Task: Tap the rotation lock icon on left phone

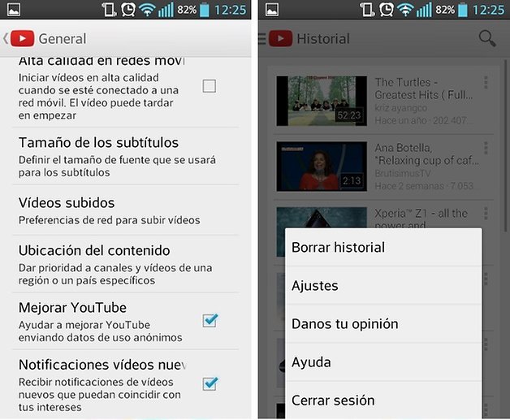Action: 109,10
